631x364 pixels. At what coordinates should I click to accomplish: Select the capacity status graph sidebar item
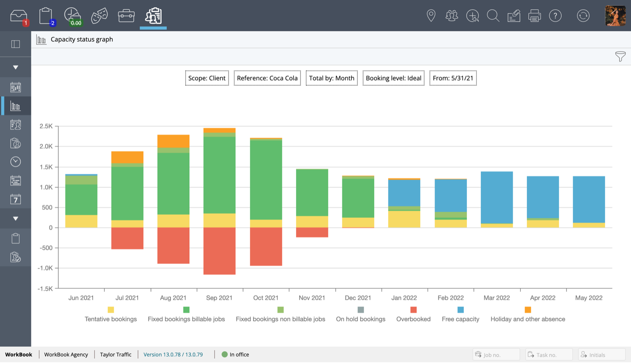[15, 106]
